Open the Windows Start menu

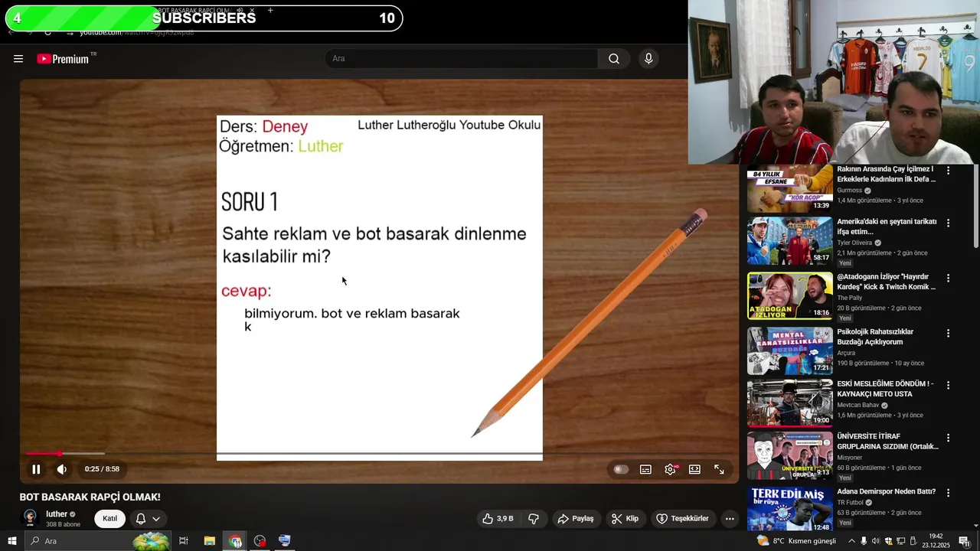(12, 541)
